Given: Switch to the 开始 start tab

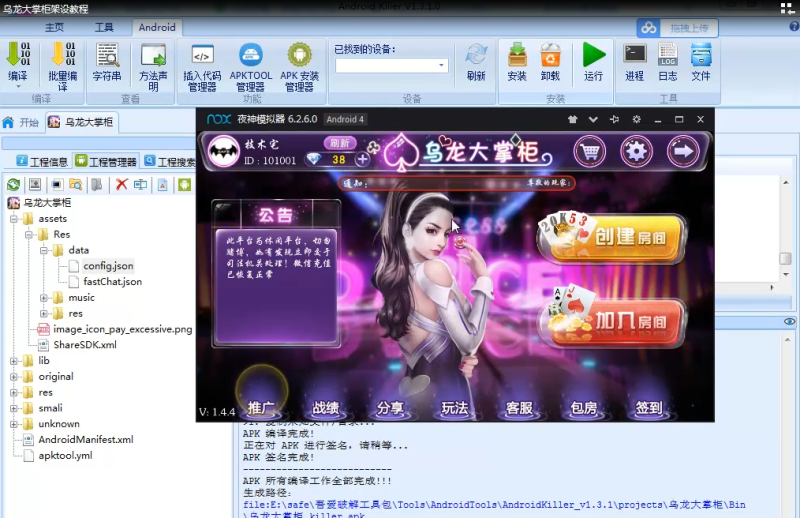Looking at the screenshot, I should tap(21, 122).
